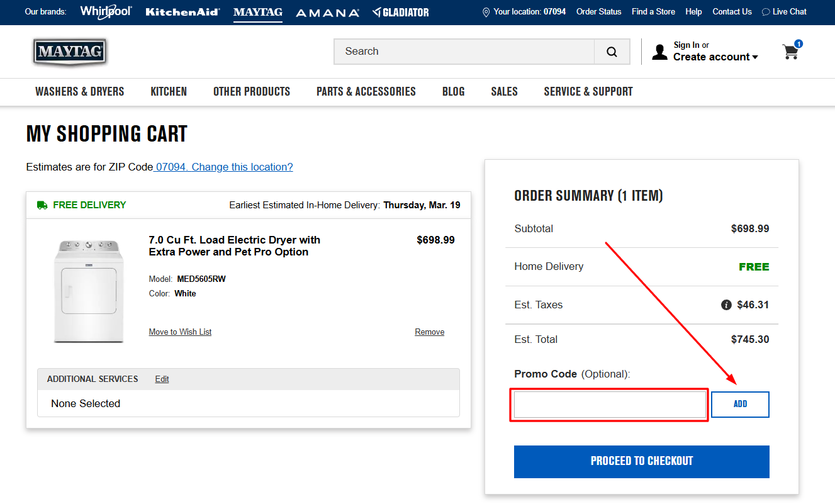Remove the electric dryer from cart
The width and height of the screenshot is (835, 504).
[429, 332]
